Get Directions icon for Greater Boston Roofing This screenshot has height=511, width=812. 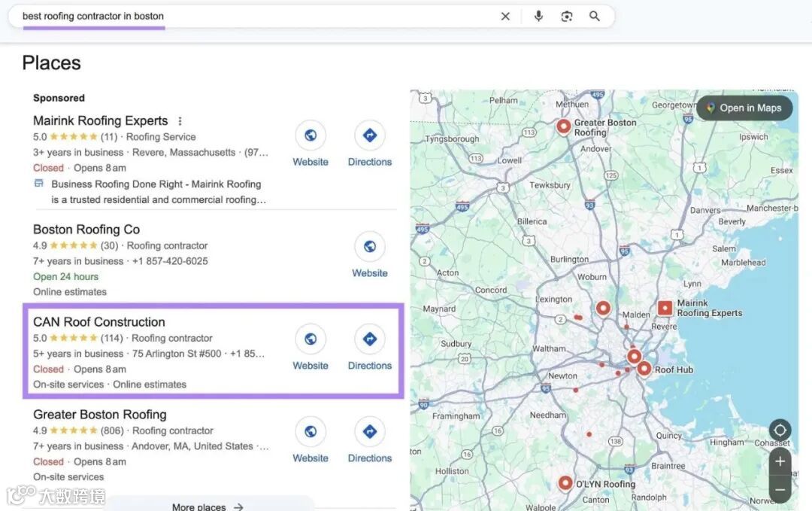370,432
